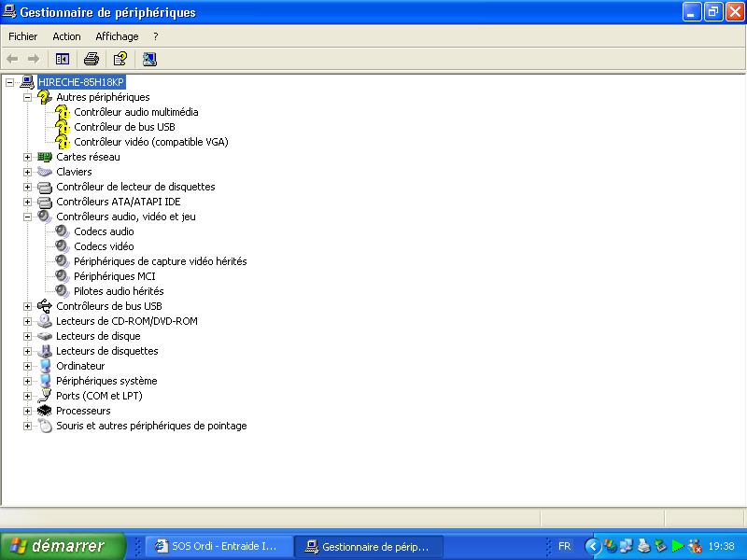Click the plug icon of Ports (COM et LPT)

(x=45, y=396)
